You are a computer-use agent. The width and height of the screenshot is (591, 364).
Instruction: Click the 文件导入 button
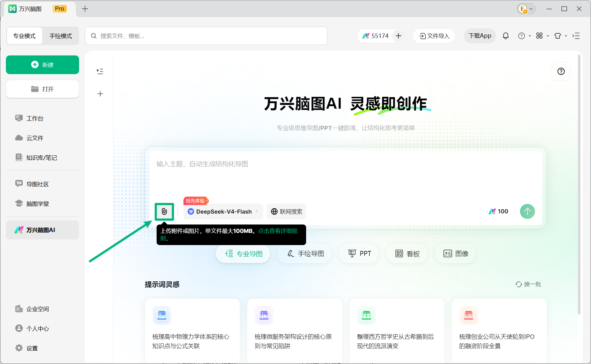tap(434, 36)
